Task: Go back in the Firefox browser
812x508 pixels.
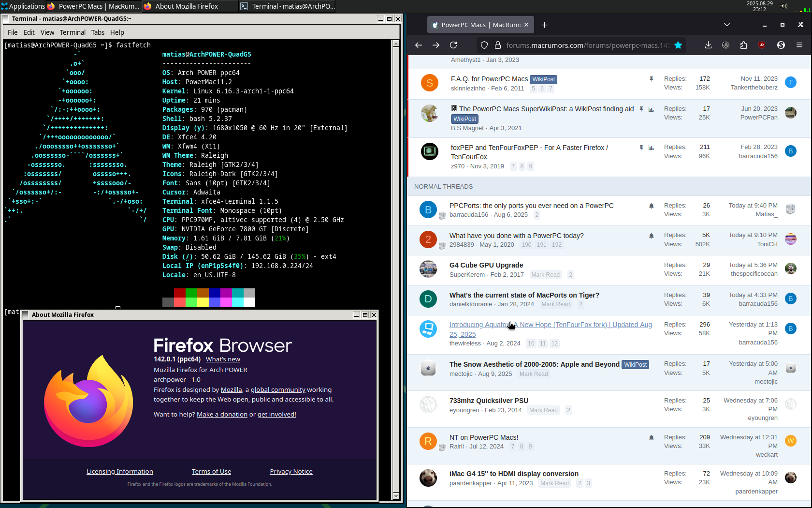Action: (419, 45)
